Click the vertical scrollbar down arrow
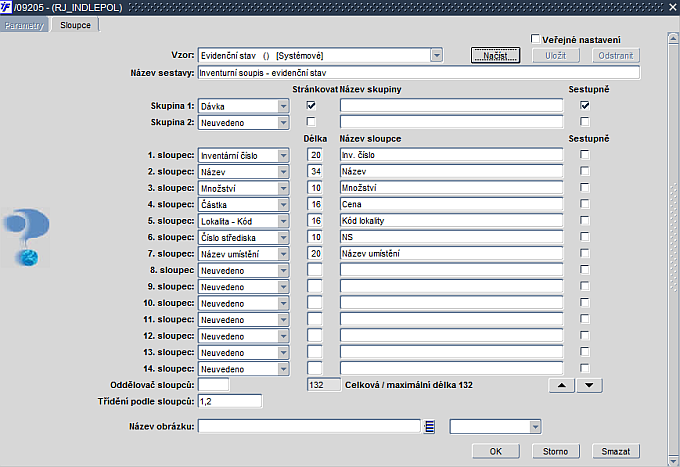Viewport: 680px width, 467px height. click(673, 460)
